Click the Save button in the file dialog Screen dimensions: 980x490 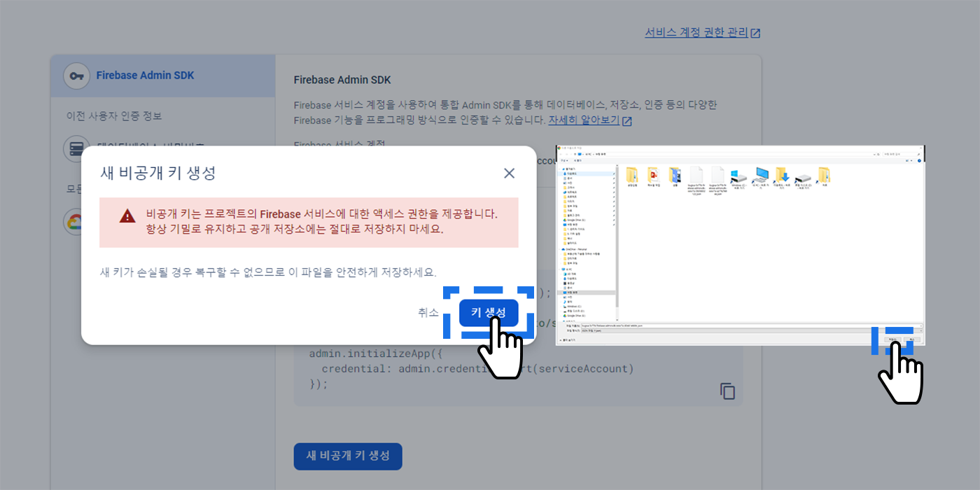click(892, 339)
